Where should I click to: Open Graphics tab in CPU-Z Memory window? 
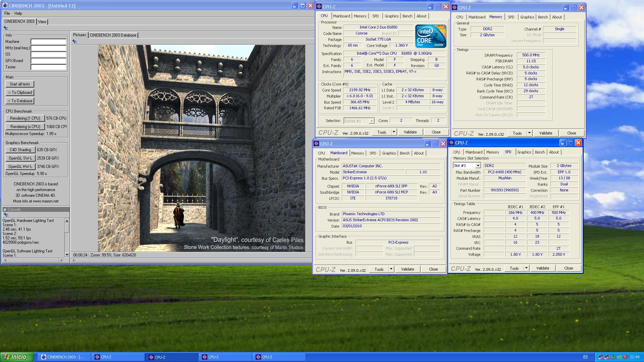[527, 17]
